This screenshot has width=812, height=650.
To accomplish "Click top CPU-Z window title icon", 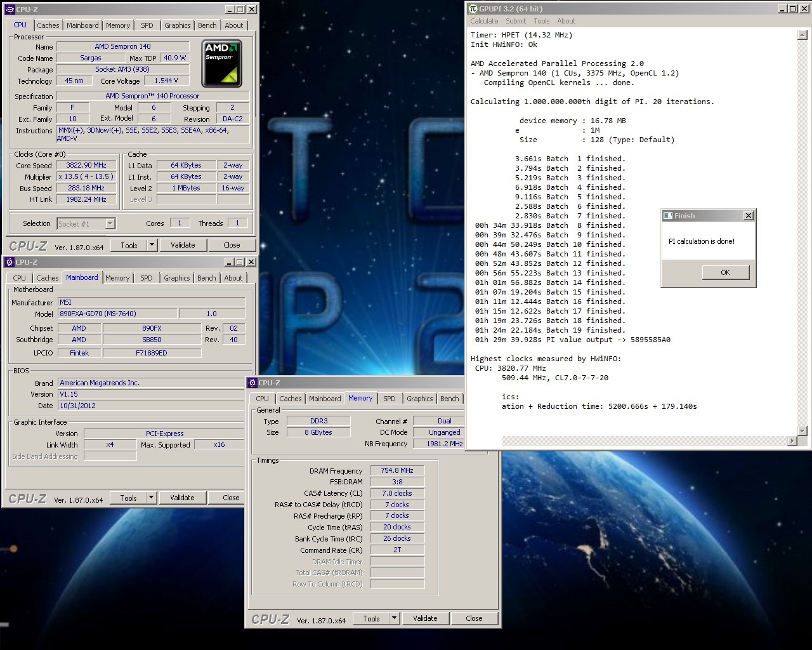I will click(x=9, y=10).
